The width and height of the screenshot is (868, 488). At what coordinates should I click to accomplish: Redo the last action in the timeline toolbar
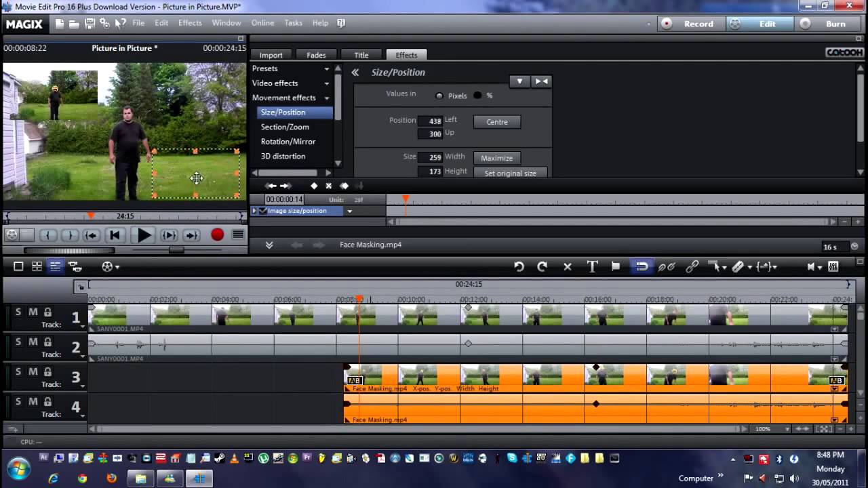(x=542, y=267)
